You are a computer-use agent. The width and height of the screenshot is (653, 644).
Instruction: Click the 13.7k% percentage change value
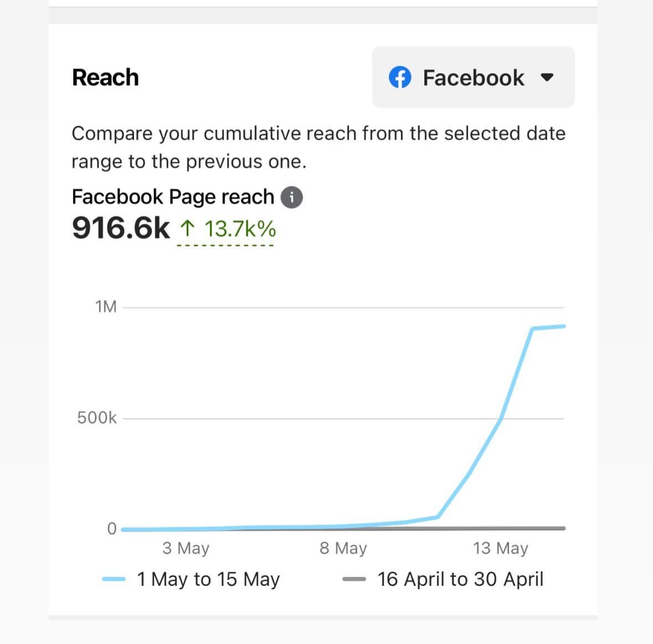(240, 228)
